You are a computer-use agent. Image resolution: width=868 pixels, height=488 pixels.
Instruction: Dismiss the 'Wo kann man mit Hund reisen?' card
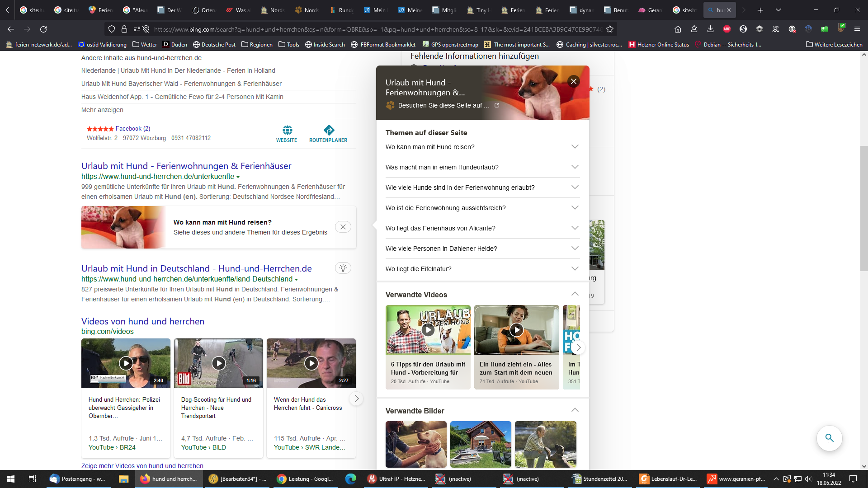click(x=343, y=227)
